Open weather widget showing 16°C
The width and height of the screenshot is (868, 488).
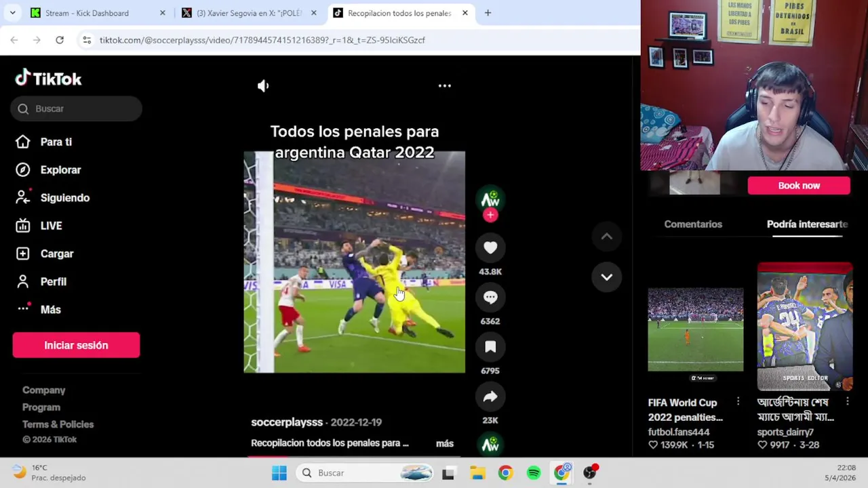(x=50, y=472)
